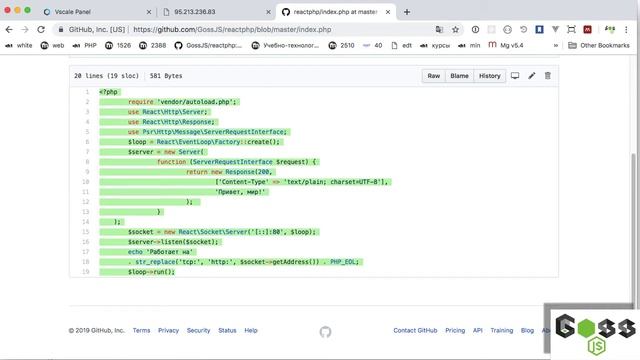Click the browser forward arrow

[x=25, y=29]
